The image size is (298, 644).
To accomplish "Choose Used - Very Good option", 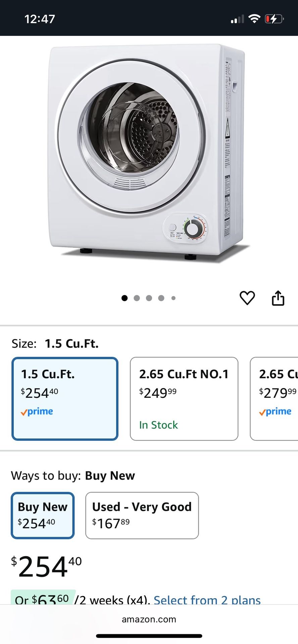I will coord(142,515).
